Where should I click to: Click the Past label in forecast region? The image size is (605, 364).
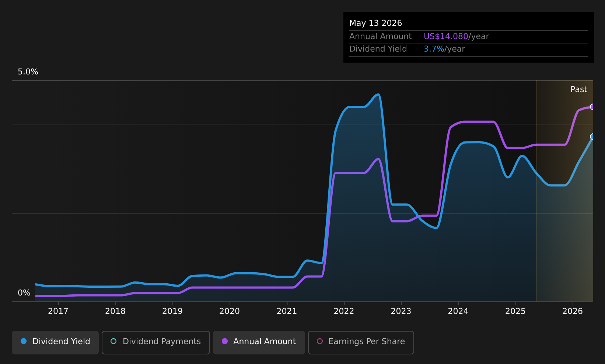[x=579, y=90]
